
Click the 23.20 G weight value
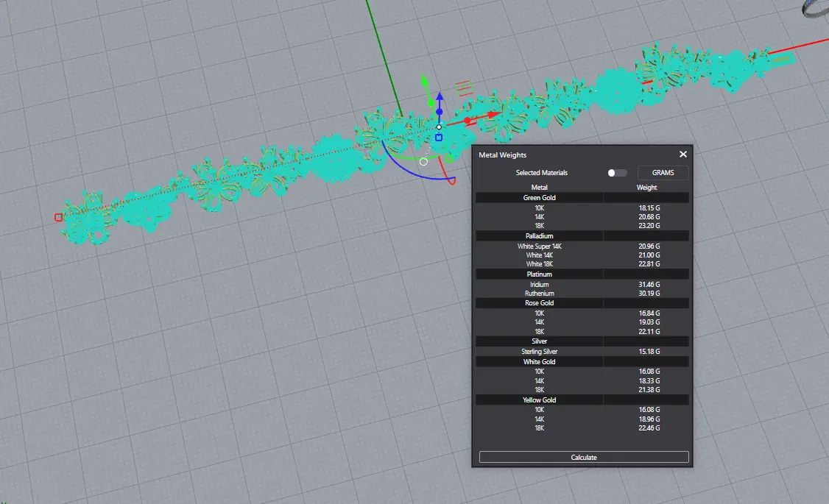(649, 226)
